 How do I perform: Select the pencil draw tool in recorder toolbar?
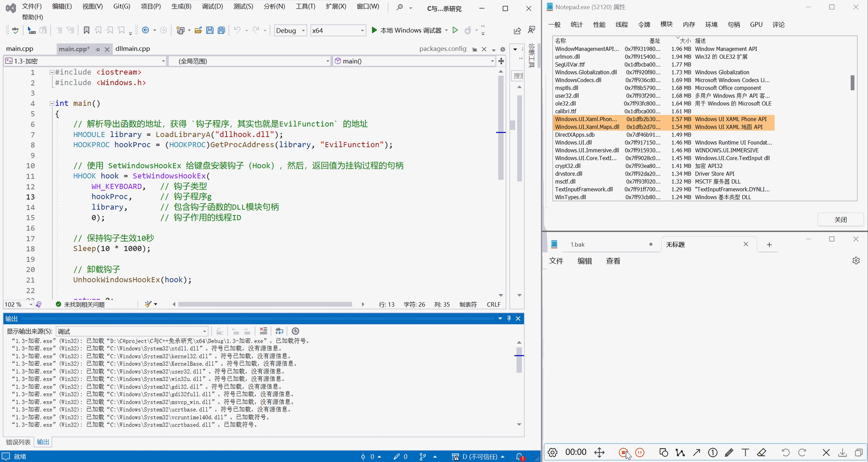729,452
